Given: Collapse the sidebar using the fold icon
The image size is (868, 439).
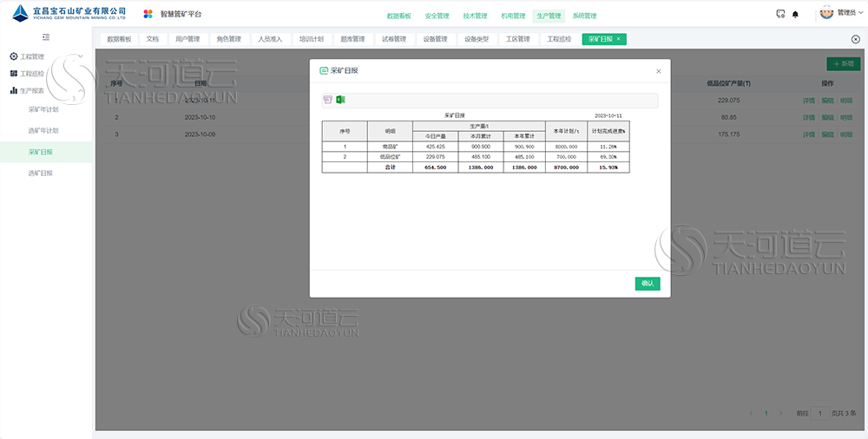Looking at the screenshot, I should pos(46,37).
